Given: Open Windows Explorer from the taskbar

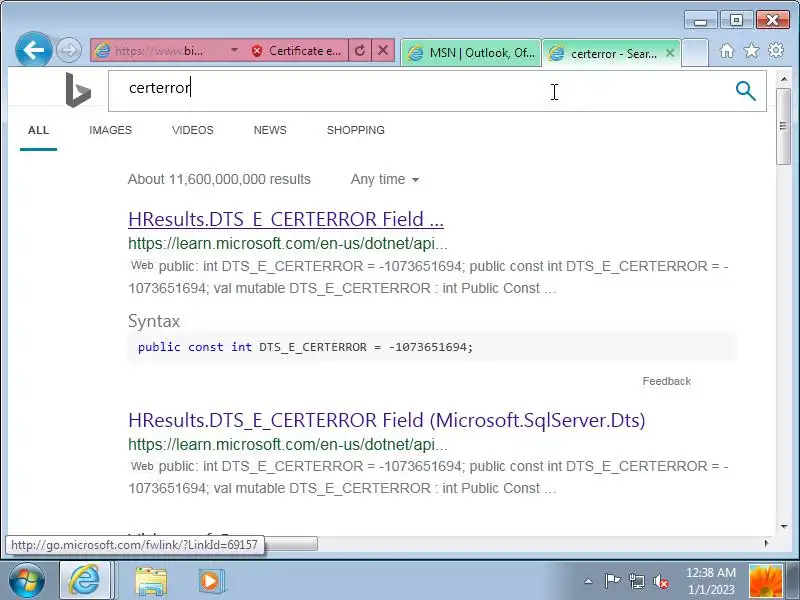Looking at the screenshot, I should pos(151,581).
